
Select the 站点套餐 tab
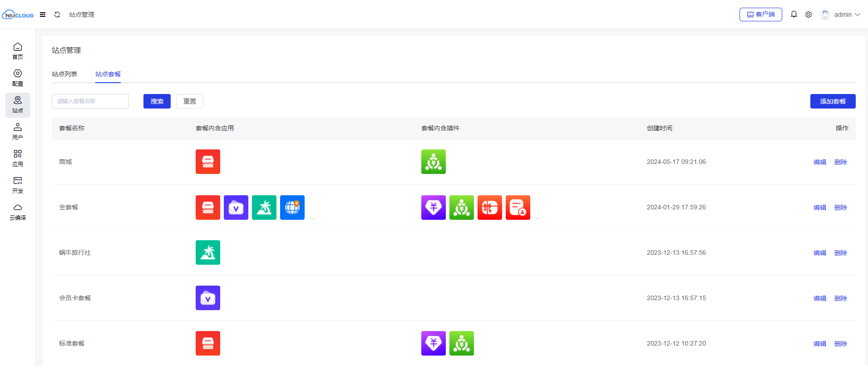(x=108, y=74)
